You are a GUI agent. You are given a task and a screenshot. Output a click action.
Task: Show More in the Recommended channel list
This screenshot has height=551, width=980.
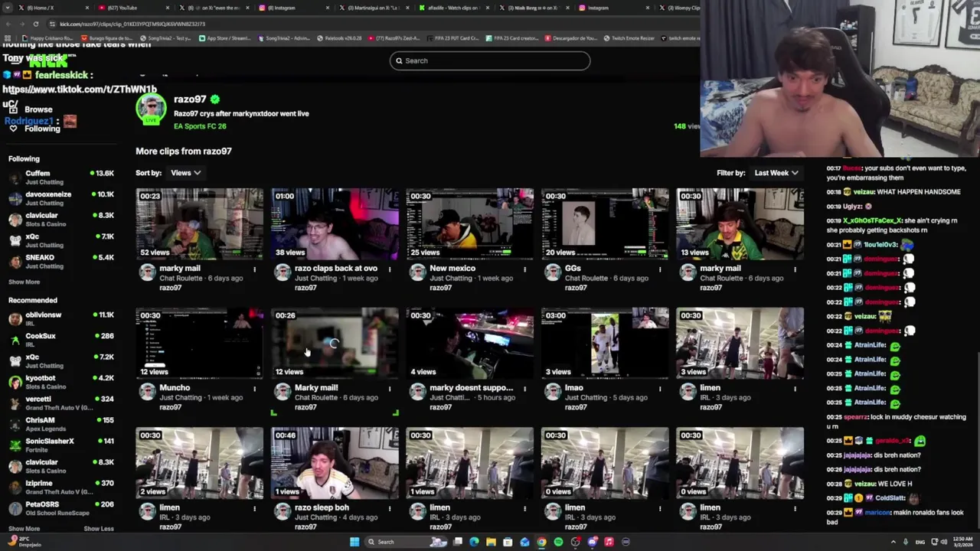click(x=24, y=528)
